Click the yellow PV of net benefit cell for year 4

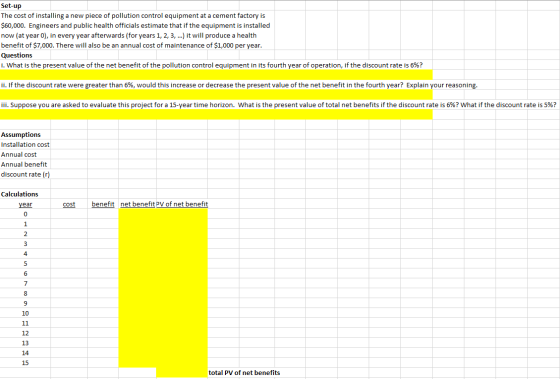tap(182, 254)
